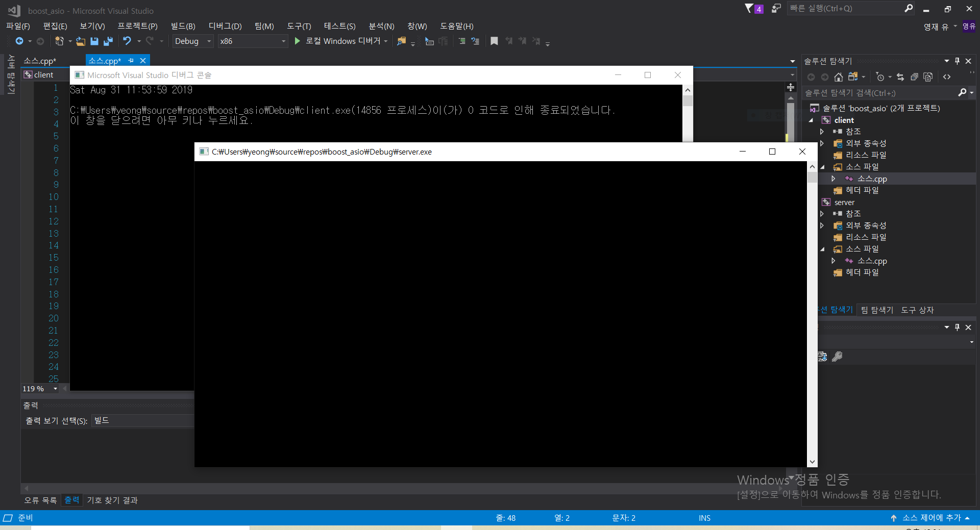Switch to the 기호 찾기 결과 tab
The width and height of the screenshot is (980, 530).
(112, 500)
